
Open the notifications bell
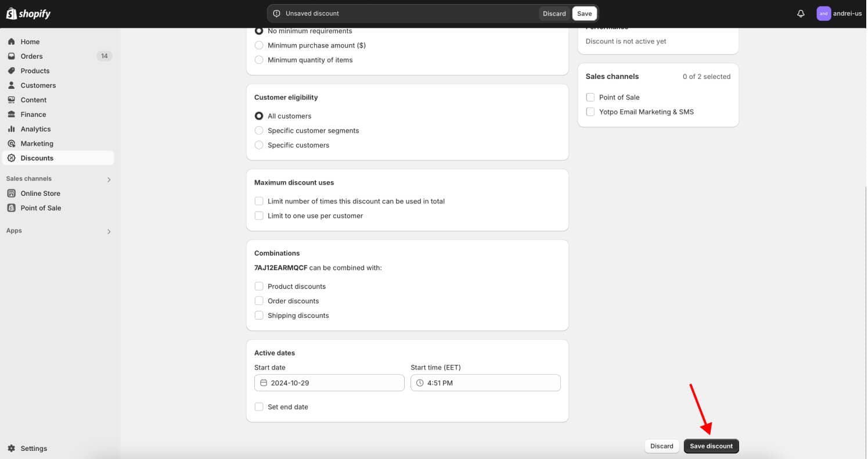point(801,13)
